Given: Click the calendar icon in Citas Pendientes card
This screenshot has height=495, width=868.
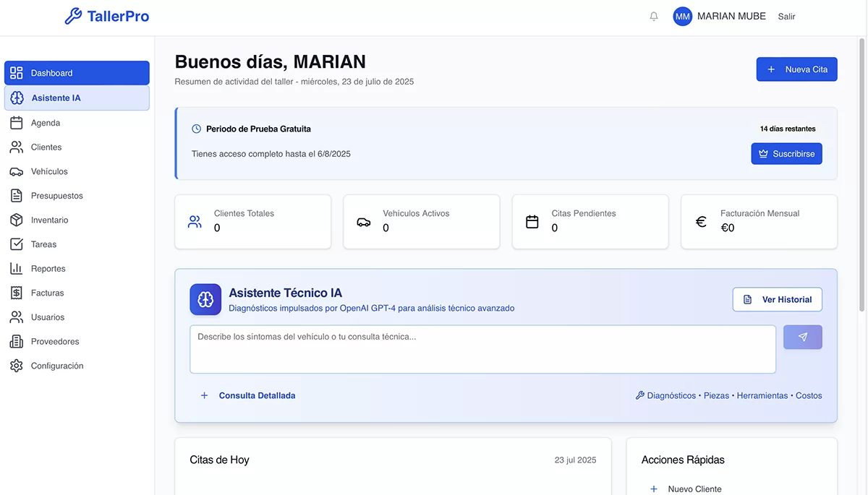Looking at the screenshot, I should pos(532,222).
